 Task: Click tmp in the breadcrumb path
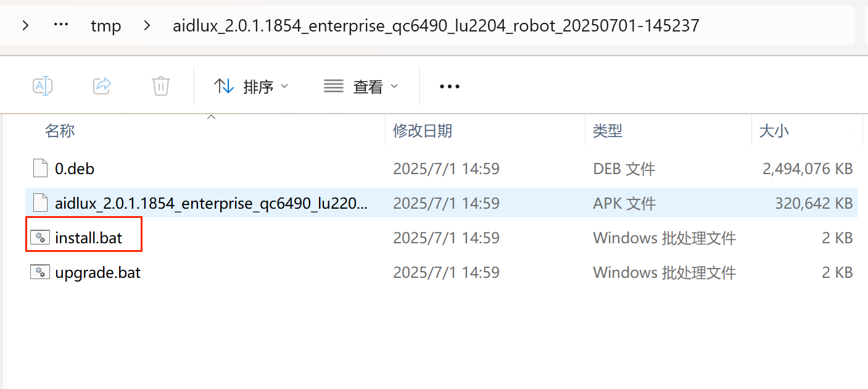coord(106,25)
